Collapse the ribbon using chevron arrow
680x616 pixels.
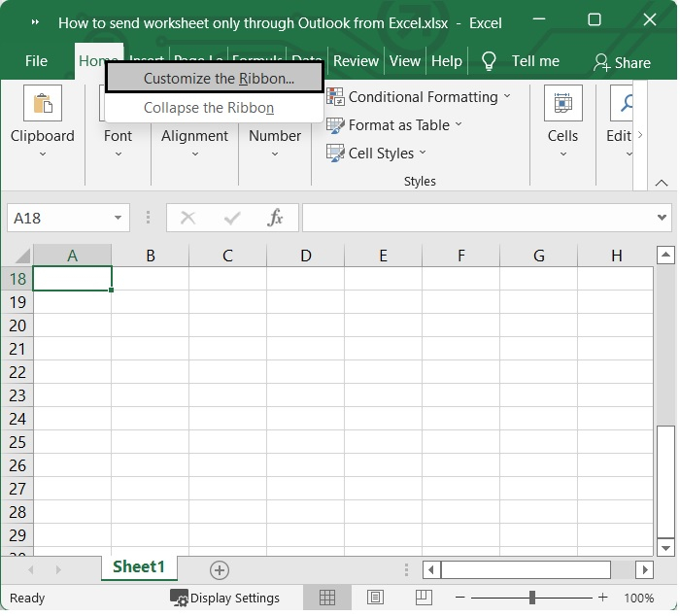click(x=662, y=183)
